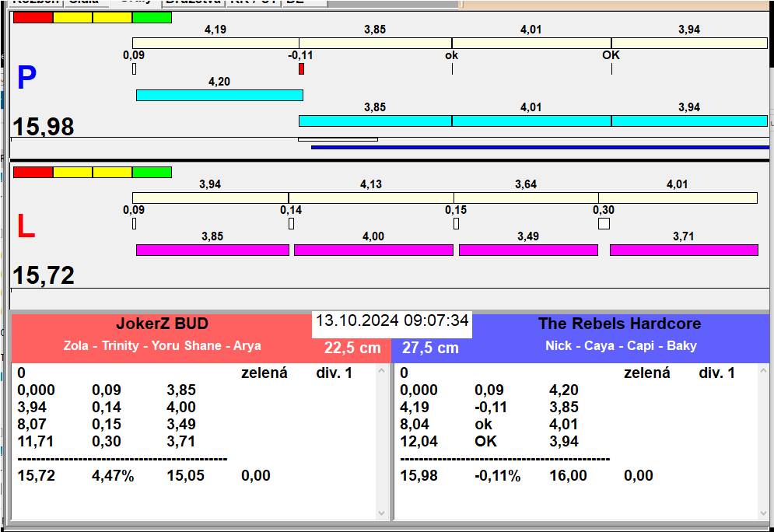774x532 pixels.
Task: Click the 13.10.2024 09:07:34 timestamp field
Action: tap(392, 320)
